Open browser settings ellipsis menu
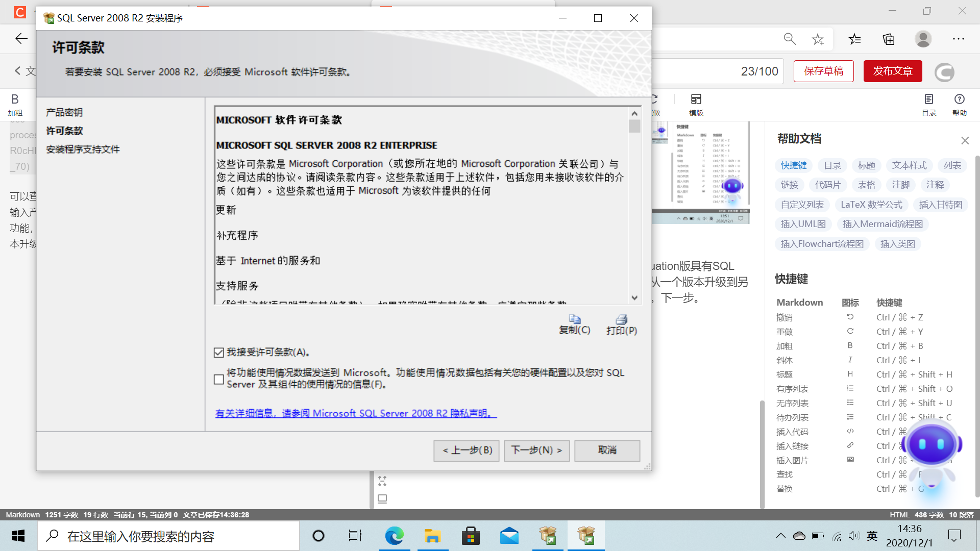This screenshot has width=980, height=551. pyautogui.click(x=959, y=39)
